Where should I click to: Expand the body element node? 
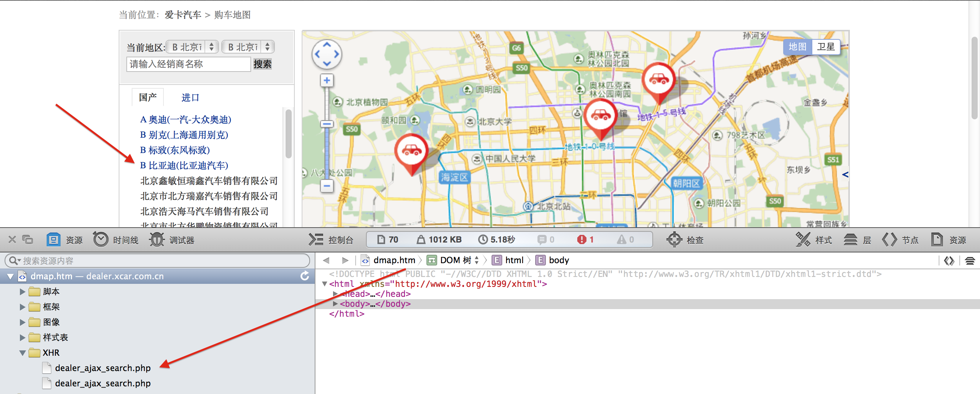pyautogui.click(x=335, y=304)
